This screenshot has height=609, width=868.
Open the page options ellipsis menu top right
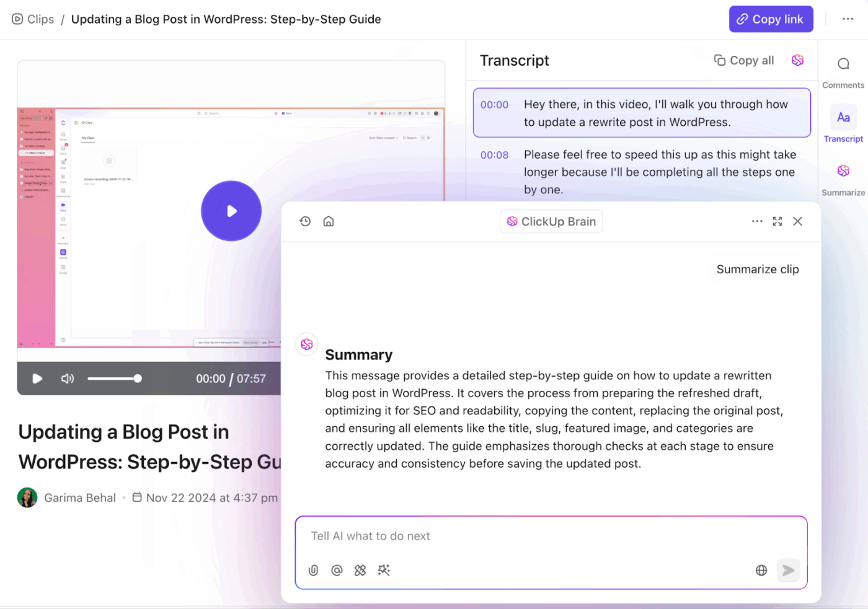[848, 19]
